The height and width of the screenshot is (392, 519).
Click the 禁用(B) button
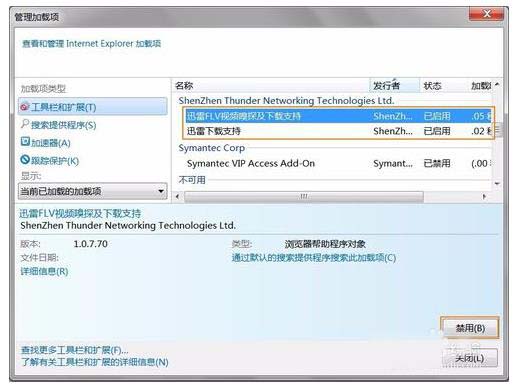pos(470,328)
